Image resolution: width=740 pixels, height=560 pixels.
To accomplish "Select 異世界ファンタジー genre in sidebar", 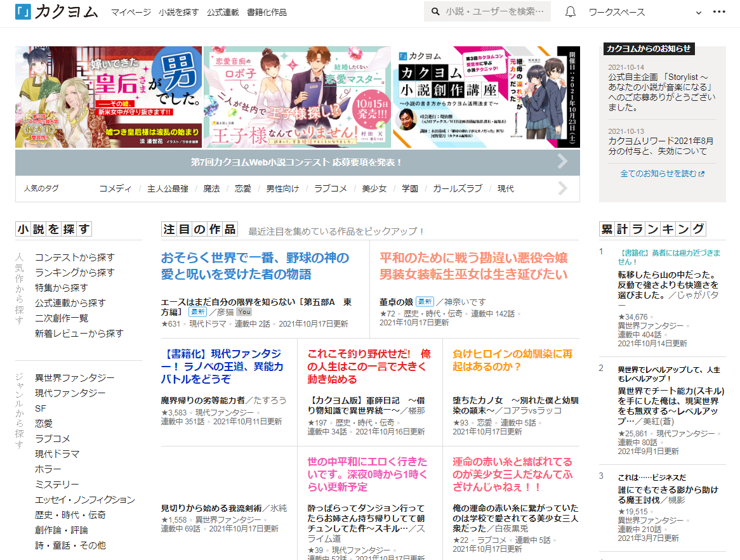I will coord(75,378).
